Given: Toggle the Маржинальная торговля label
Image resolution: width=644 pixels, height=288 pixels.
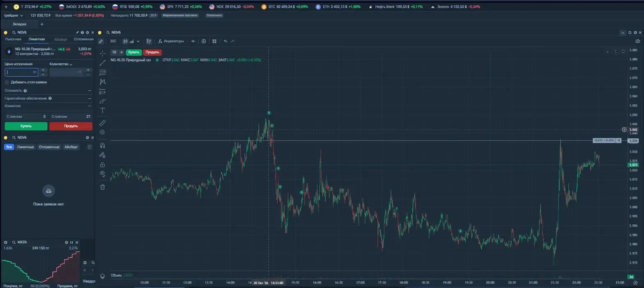Looking at the screenshot, I should 180,15.
